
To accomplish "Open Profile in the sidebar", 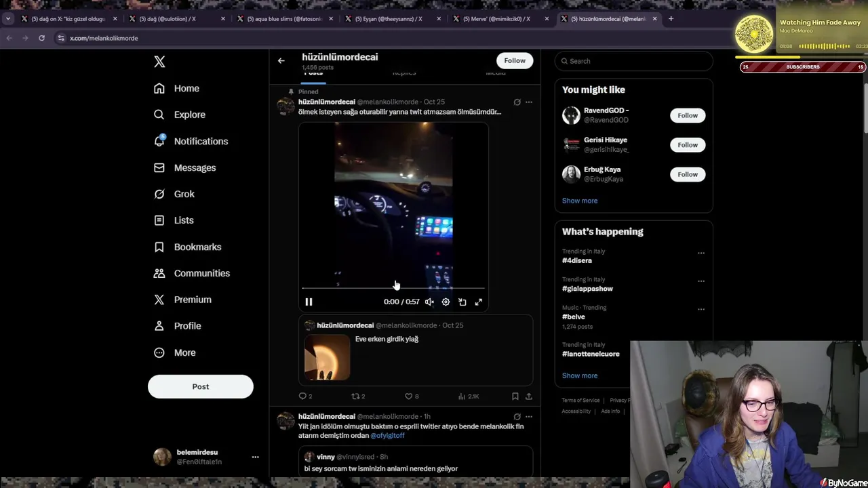I will [178, 326].
